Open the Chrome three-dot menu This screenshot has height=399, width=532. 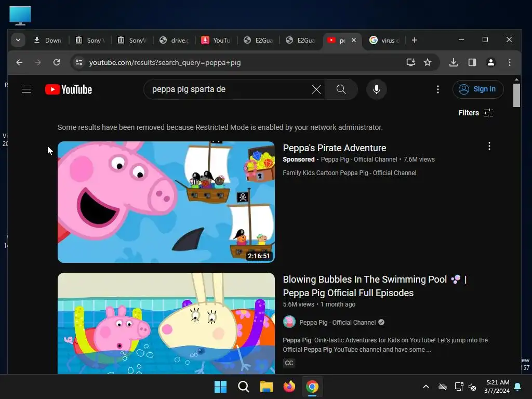click(509, 62)
